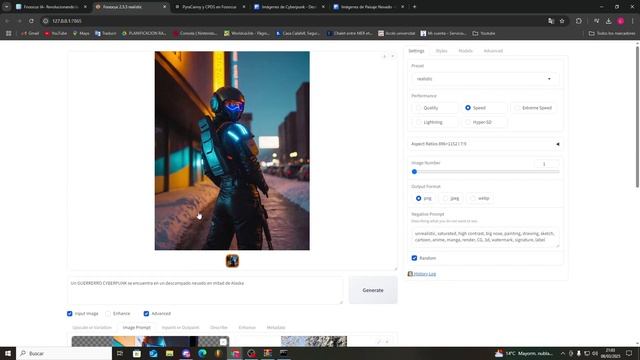This screenshot has width=640, height=360.
Task: Open the Preset dropdown showing realistic
Action: coord(485,79)
